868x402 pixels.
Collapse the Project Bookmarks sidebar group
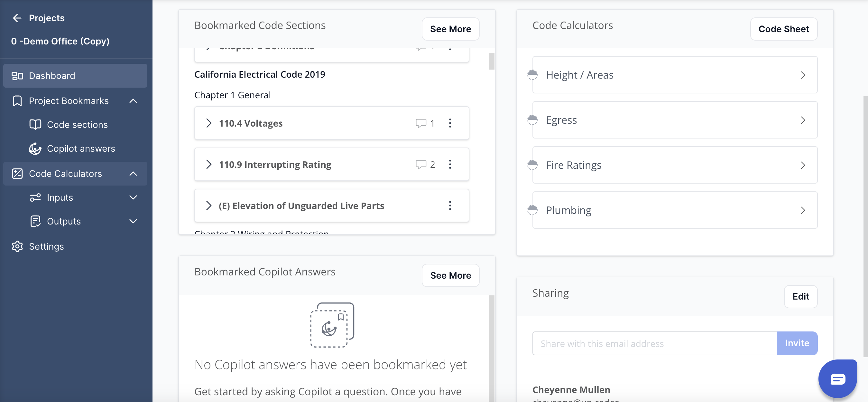pyautogui.click(x=133, y=101)
